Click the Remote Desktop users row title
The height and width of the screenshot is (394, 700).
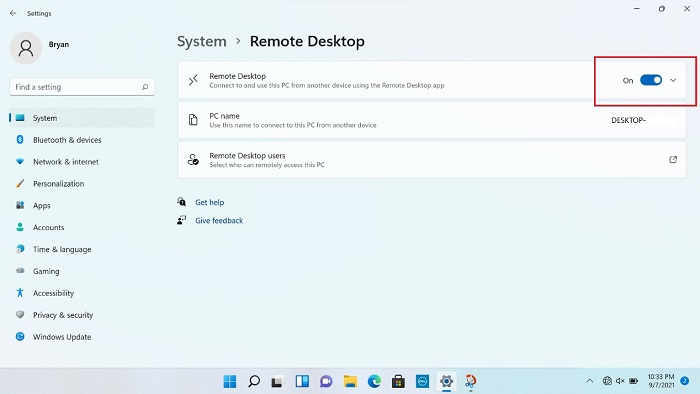[x=247, y=156]
